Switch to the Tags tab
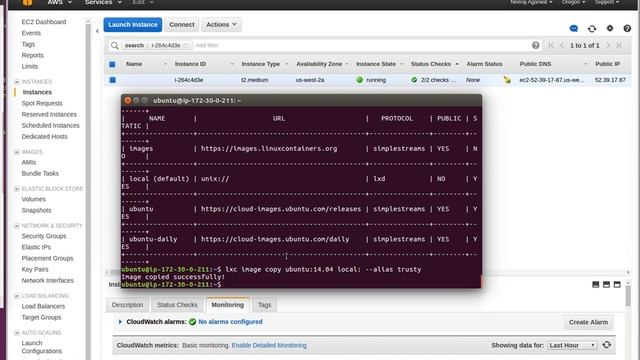640x360 pixels. pos(264,305)
